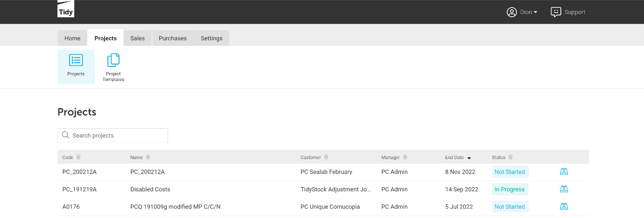View details icon for Disabled Costs row
The width and height of the screenshot is (644, 218).
(564, 189)
